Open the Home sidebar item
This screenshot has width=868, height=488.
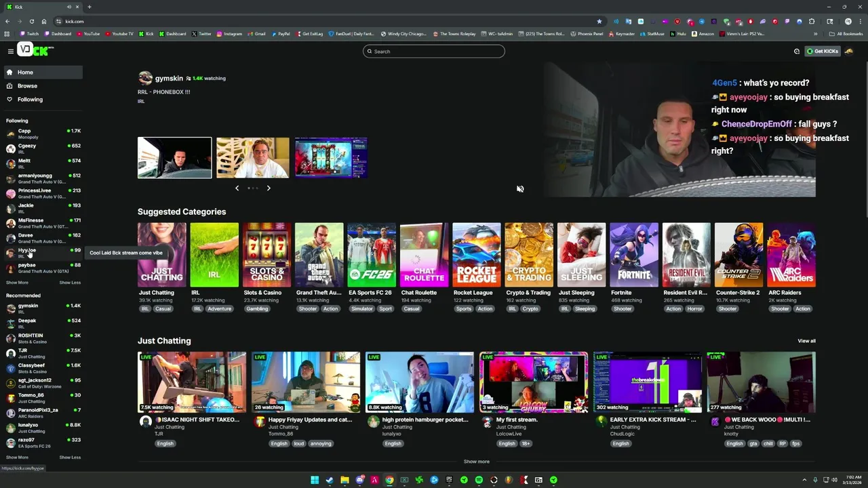point(42,72)
